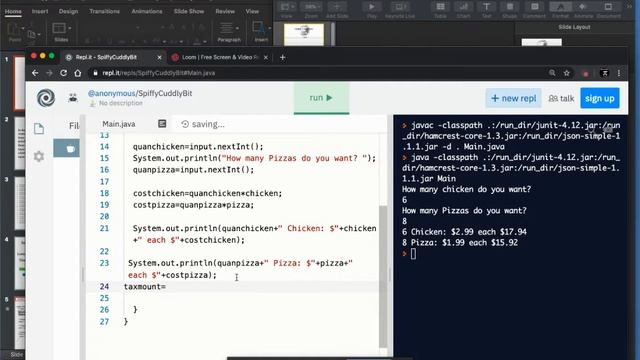Open the talk link

point(561,98)
